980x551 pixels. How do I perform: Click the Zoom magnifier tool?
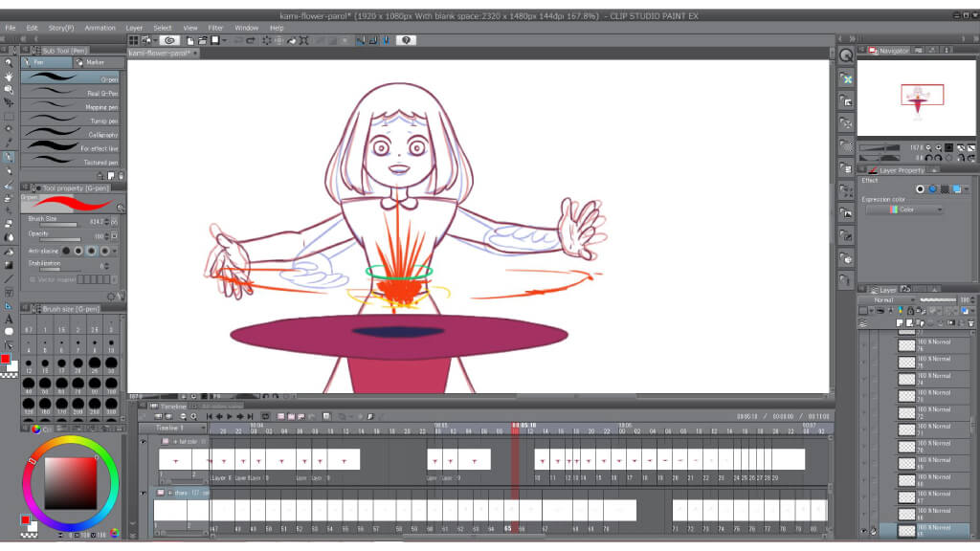click(9, 62)
